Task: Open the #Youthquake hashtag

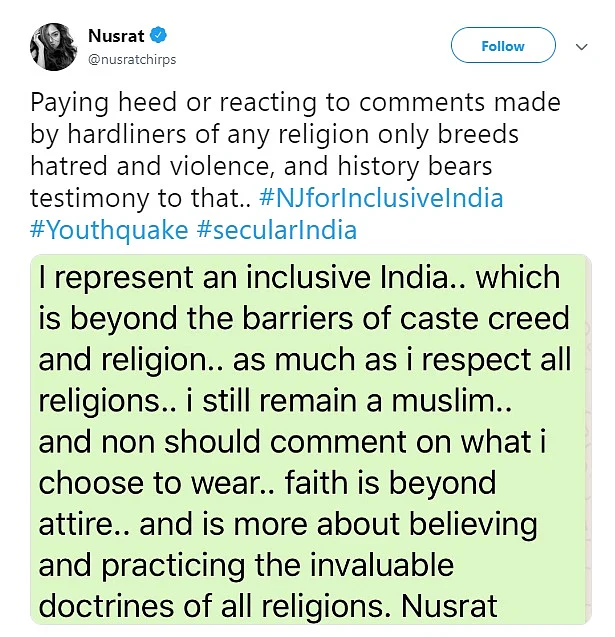Action: [109, 230]
